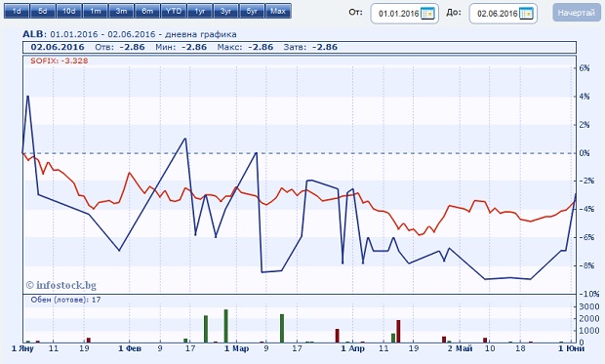Show year-to-date with YTD button
The image size is (605, 364).
[174, 11]
